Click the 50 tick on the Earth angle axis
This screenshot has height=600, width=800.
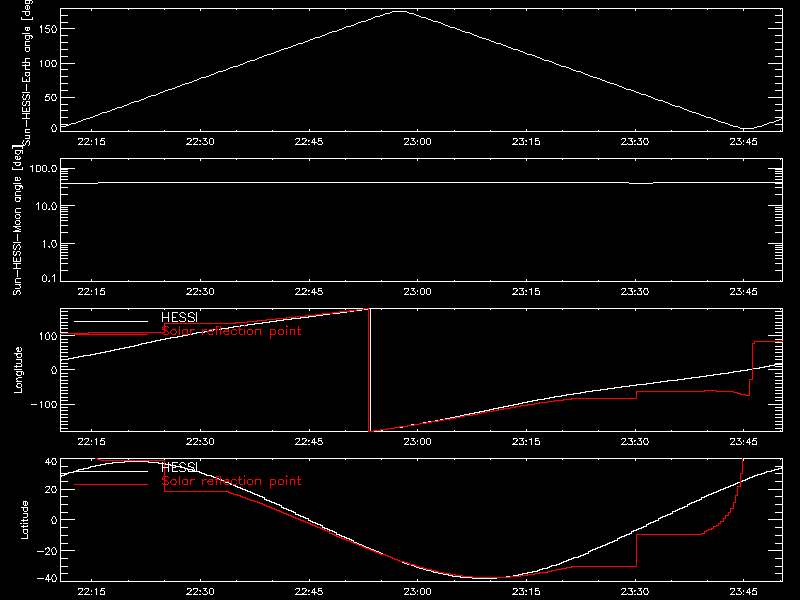(51, 97)
